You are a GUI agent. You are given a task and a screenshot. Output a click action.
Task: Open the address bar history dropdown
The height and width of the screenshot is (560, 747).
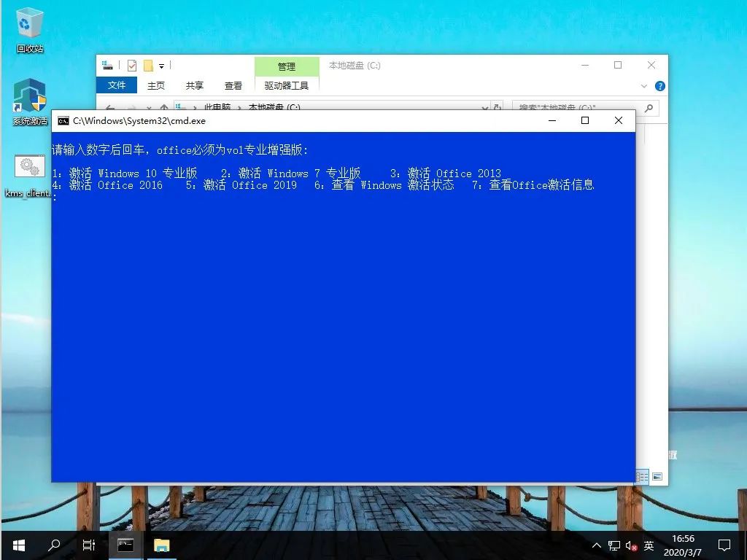(x=484, y=108)
